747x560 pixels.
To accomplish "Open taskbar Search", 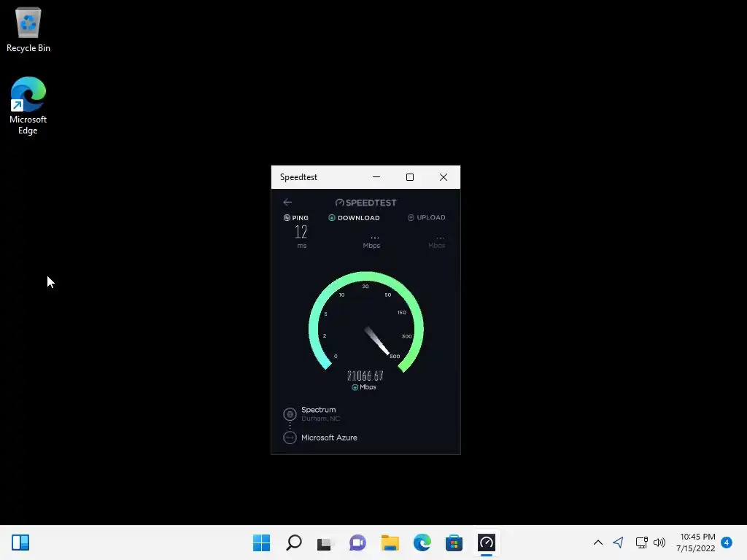I will point(294,542).
